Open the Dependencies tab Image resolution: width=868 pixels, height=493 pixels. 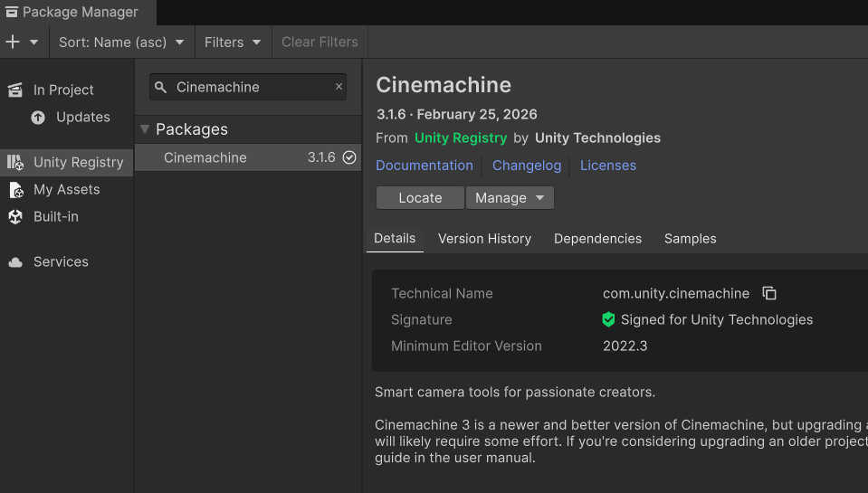tap(597, 239)
